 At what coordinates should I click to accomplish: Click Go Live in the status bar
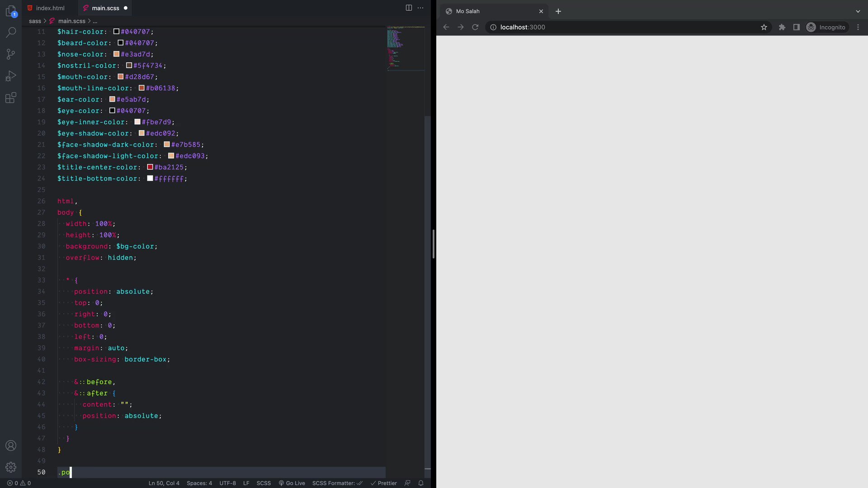click(292, 483)
